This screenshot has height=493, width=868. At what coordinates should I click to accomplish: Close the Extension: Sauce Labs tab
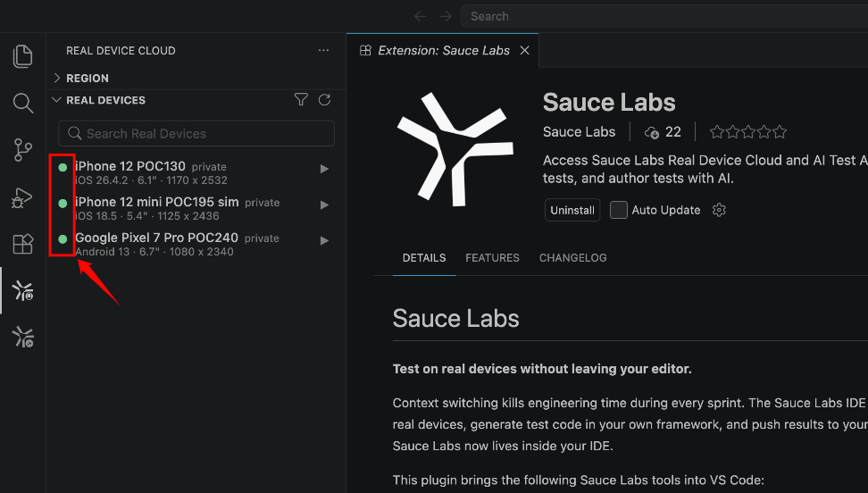pos(525,50)
